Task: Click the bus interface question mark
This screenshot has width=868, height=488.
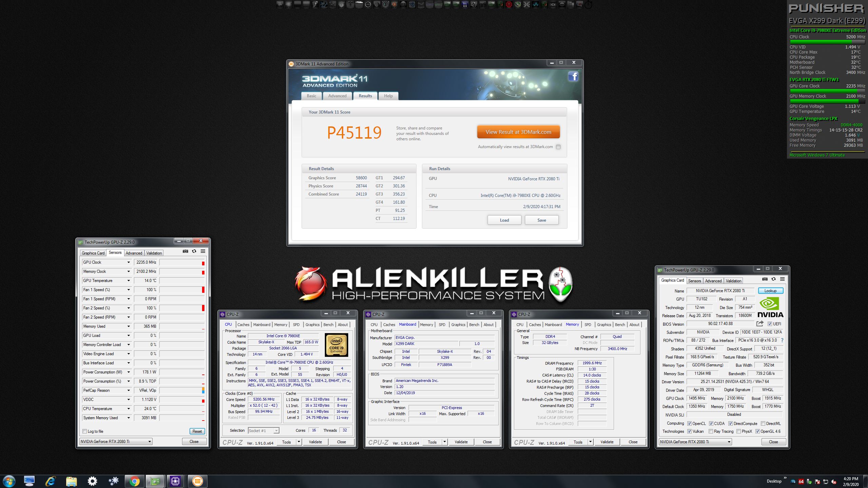Action: coord(782,340)
